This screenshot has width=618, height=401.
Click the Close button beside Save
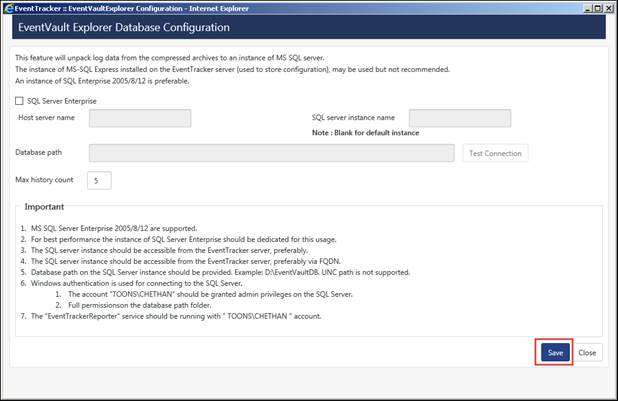pyautogui.click(x=587, y=353)
